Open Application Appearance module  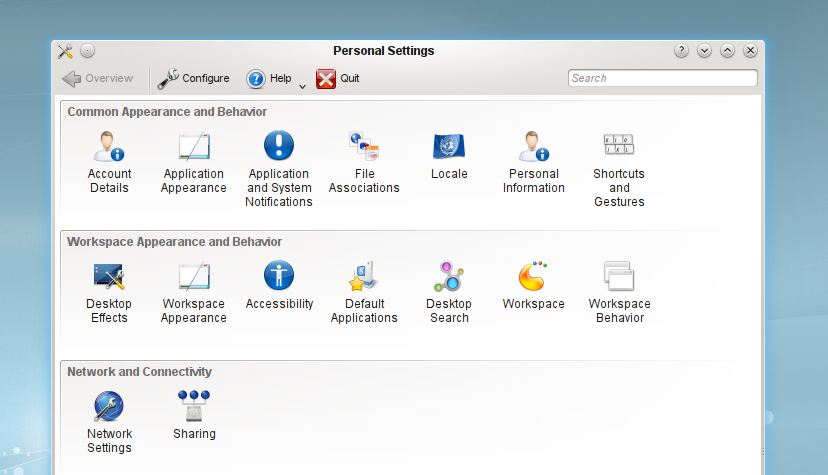[194, 162]
